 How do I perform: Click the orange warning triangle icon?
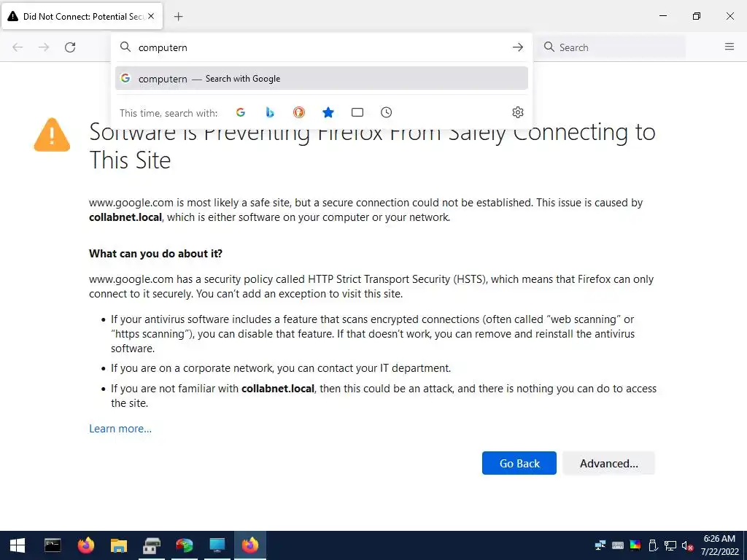tap(52, 135)
